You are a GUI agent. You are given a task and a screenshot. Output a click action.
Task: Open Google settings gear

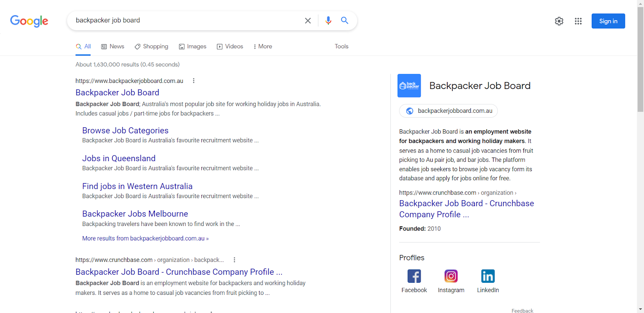559,21
